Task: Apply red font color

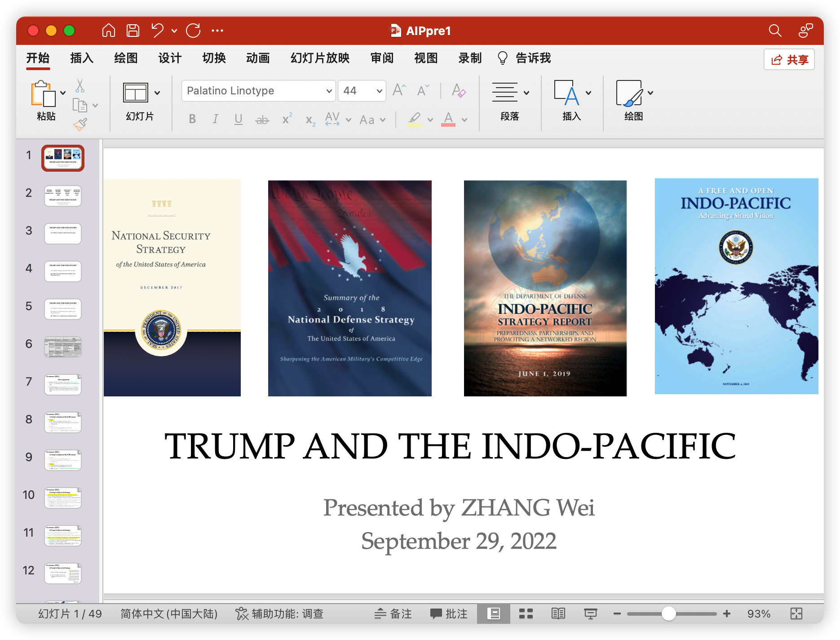Action: point(448,119)
